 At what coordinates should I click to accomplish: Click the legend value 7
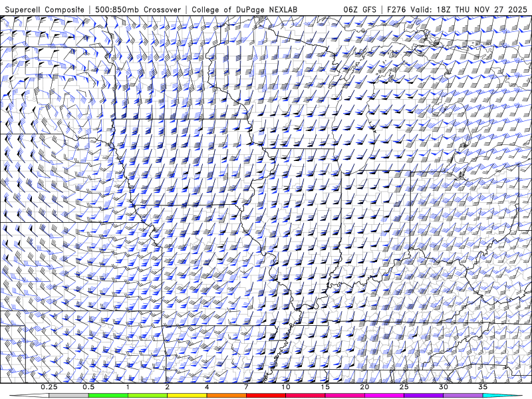click(x=246, y=387)
